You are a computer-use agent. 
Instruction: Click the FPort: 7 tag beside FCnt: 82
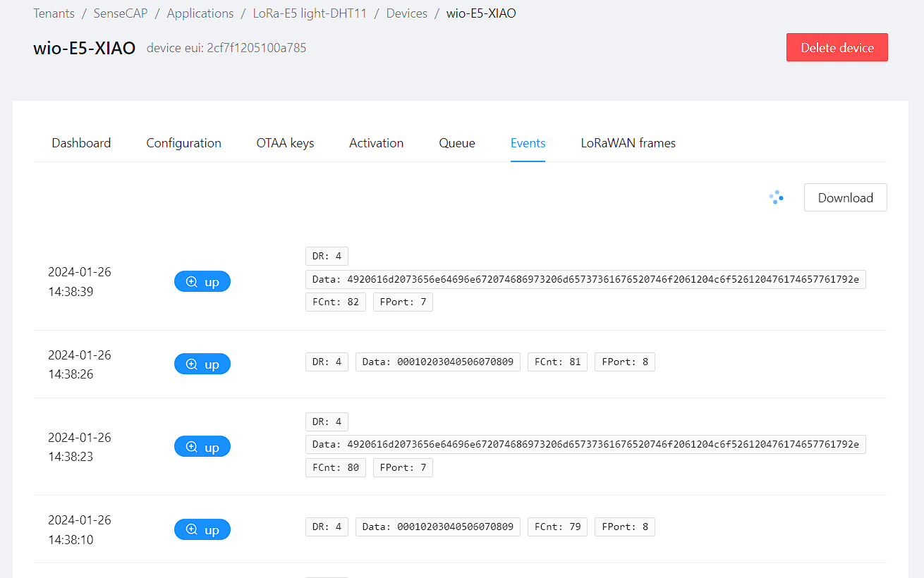pos(403,302)
